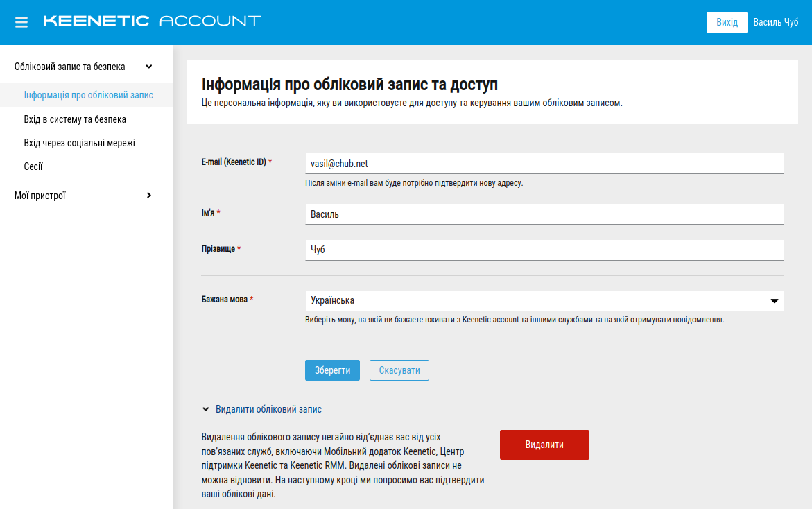Click the Вихід logout button
The height and width of the screenshot is (509, 812).
727,22
